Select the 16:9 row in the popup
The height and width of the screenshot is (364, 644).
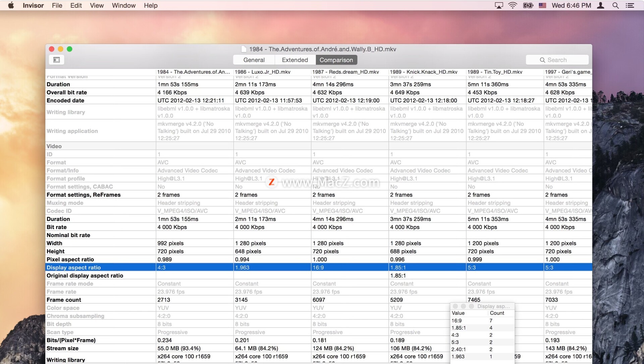482,321
